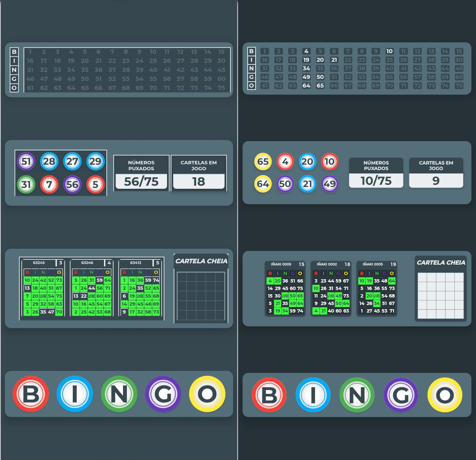Click the purple G ball on the right screen
This screenshot has width=476, height=460.
point(401,395)
